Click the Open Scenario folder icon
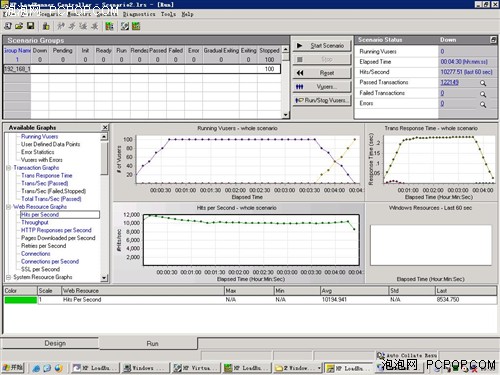This screenshot has width=500, height=375. click(x=19, y=26)
